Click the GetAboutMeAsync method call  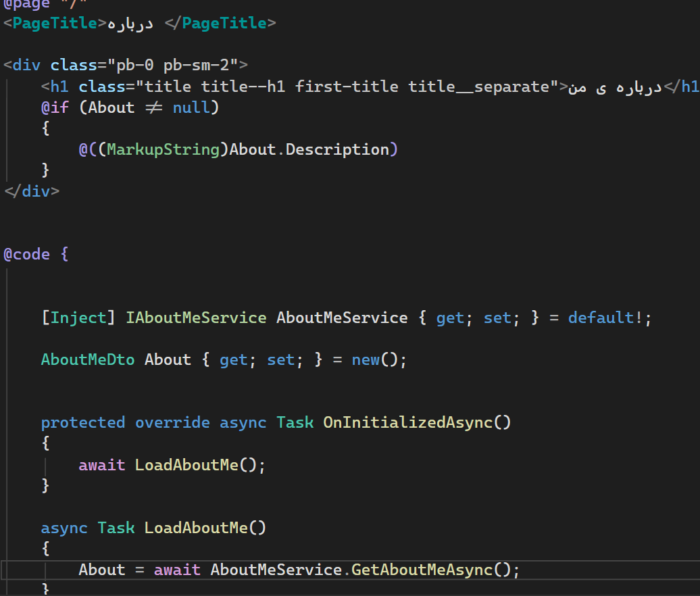coord(422,570)
